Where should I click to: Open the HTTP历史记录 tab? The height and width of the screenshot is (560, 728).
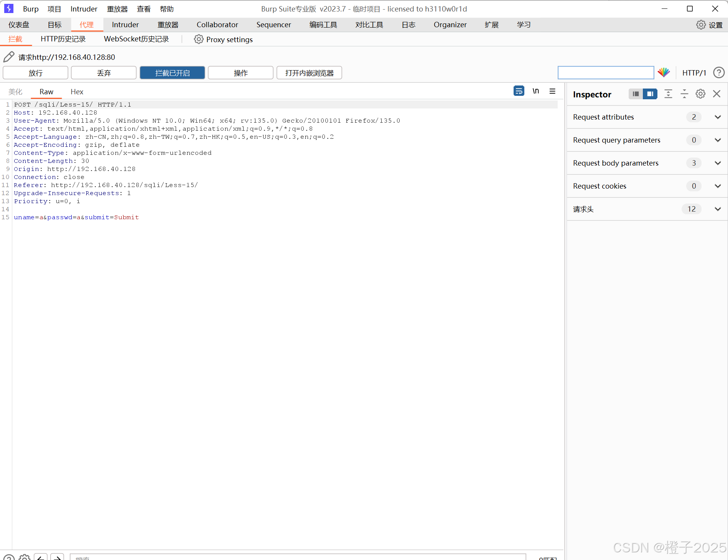pyautogui.click(x=63, y=39)
